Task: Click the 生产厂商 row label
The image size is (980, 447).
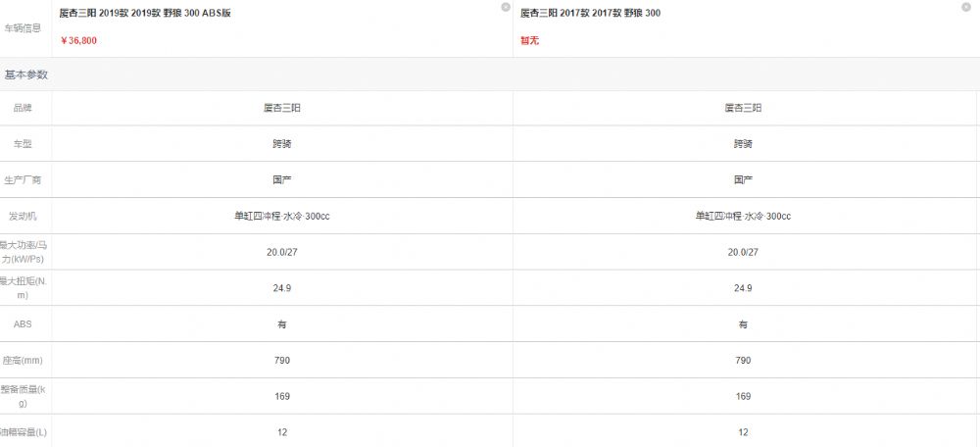Action: (x=24, y=180)
